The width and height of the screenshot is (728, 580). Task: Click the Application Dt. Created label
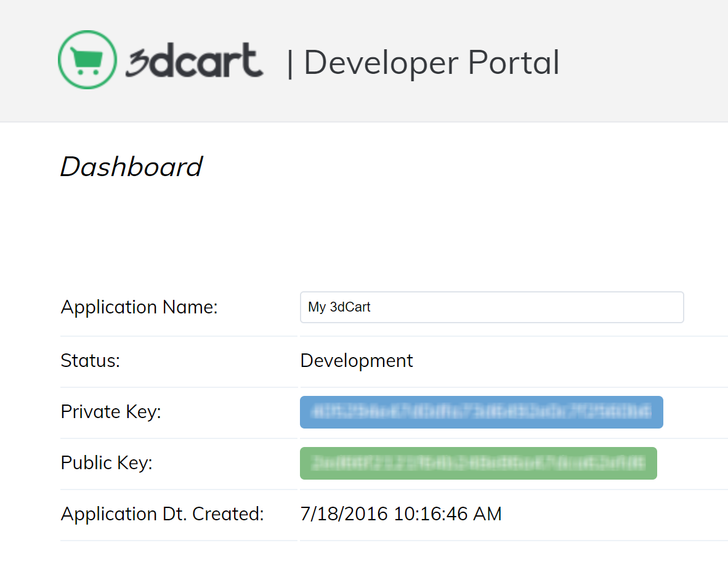tap(162, 514)
